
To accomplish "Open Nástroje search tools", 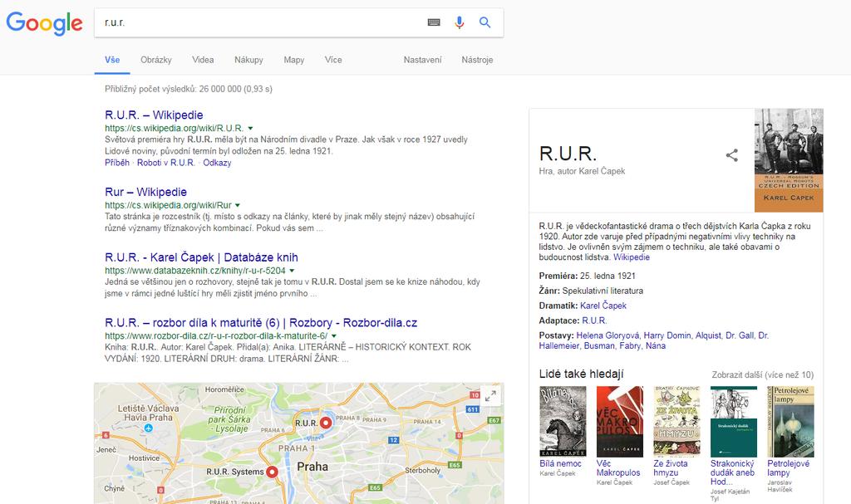I will click(x=477, y=60).
